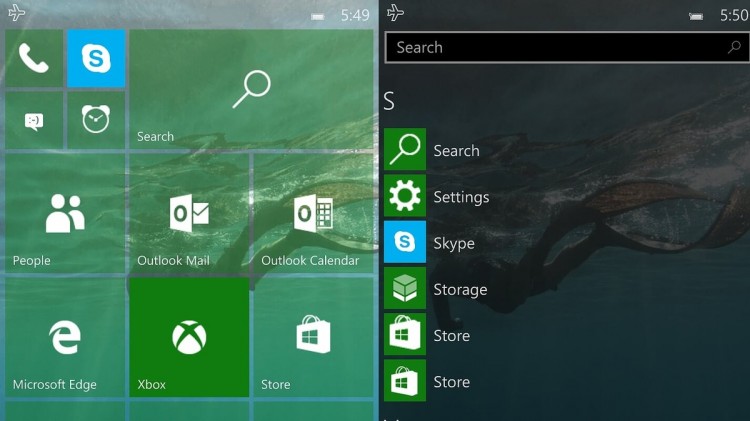This screenshot has width=750, height=421.
Task: Open the Phone tile
Action: 34,58
